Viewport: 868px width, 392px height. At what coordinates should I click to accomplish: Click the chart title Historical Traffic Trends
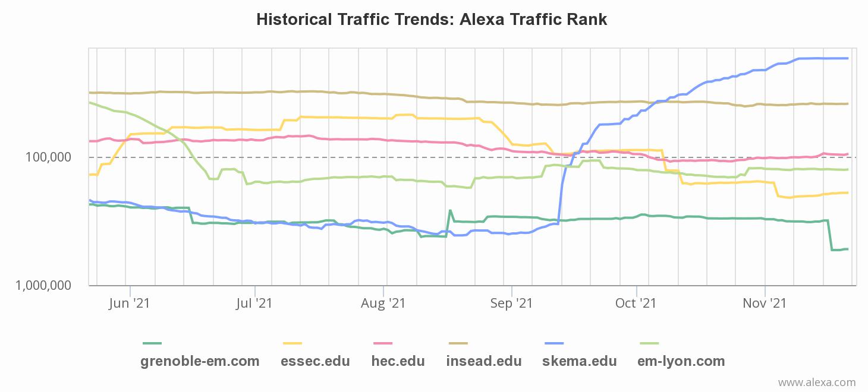[432, 20]
